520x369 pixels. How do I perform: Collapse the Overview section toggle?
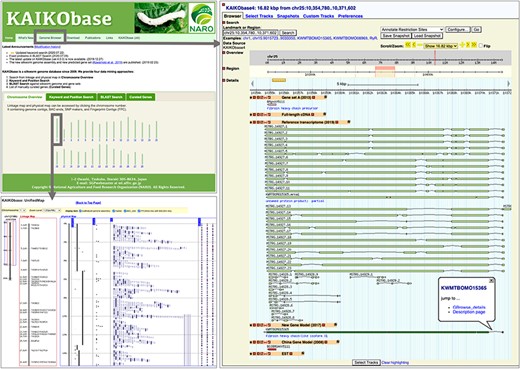(x=224, y=53)
